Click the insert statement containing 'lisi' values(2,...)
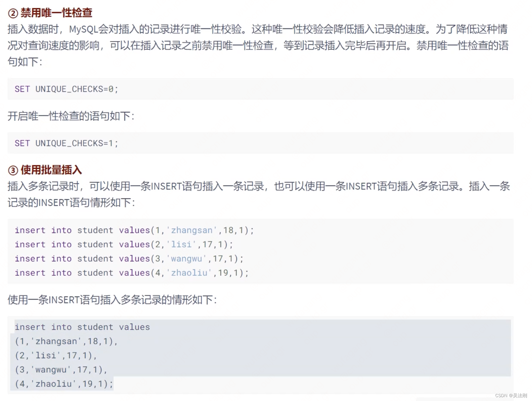The width and height of the screenshot is (532, 401). coord(124,244)
